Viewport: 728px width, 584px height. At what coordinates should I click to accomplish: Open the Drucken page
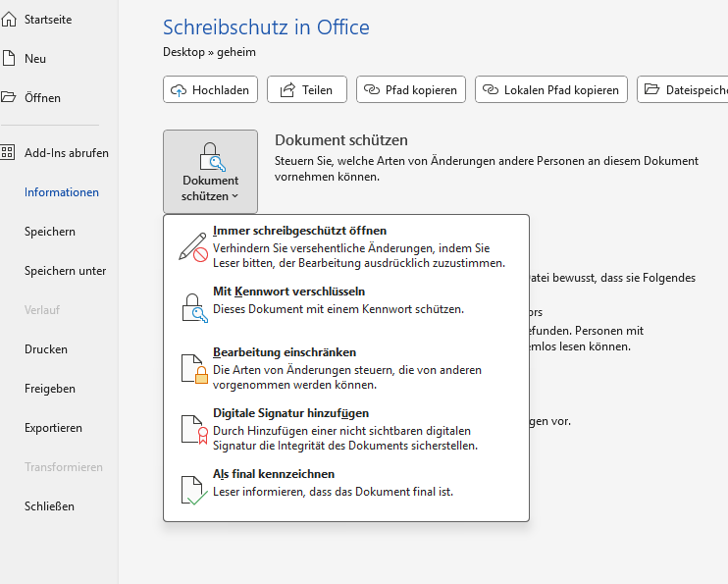(46, 349)
